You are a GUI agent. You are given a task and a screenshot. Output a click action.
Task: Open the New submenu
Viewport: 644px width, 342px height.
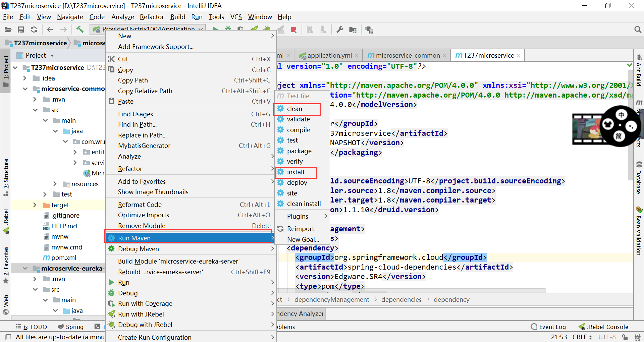[191, 36]
